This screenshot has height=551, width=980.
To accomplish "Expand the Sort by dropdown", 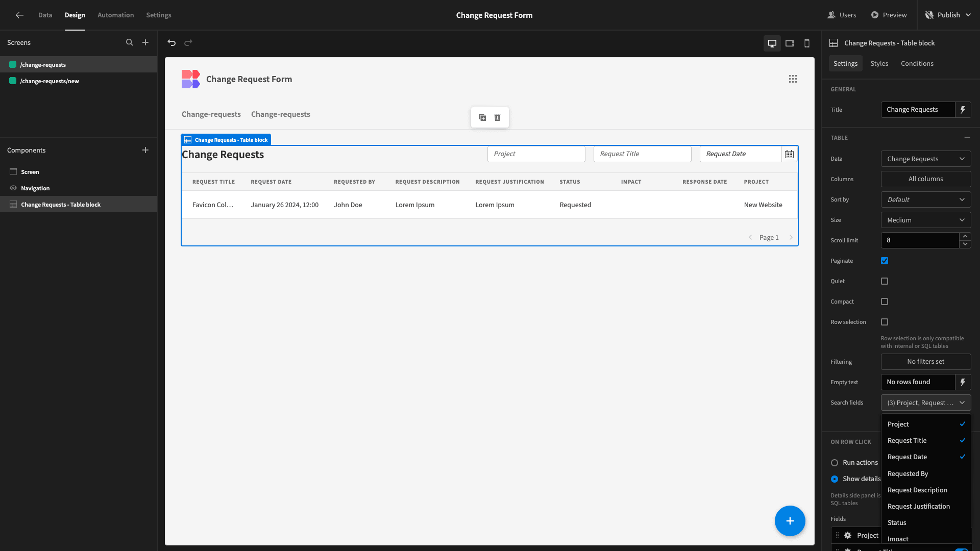I will (925, 199).
